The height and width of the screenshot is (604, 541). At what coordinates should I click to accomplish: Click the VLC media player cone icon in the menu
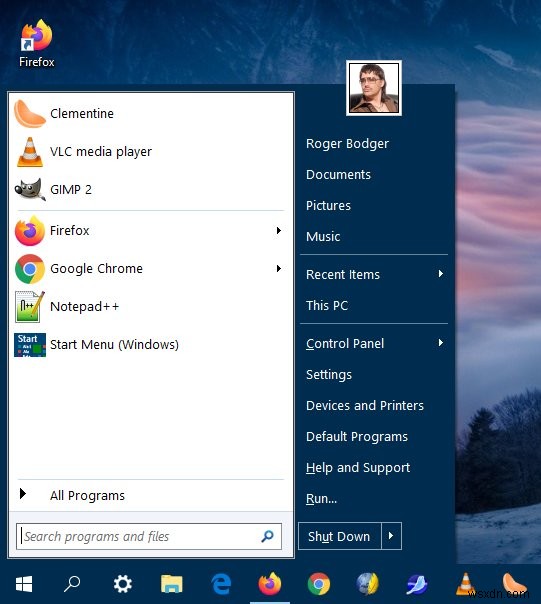30,152
